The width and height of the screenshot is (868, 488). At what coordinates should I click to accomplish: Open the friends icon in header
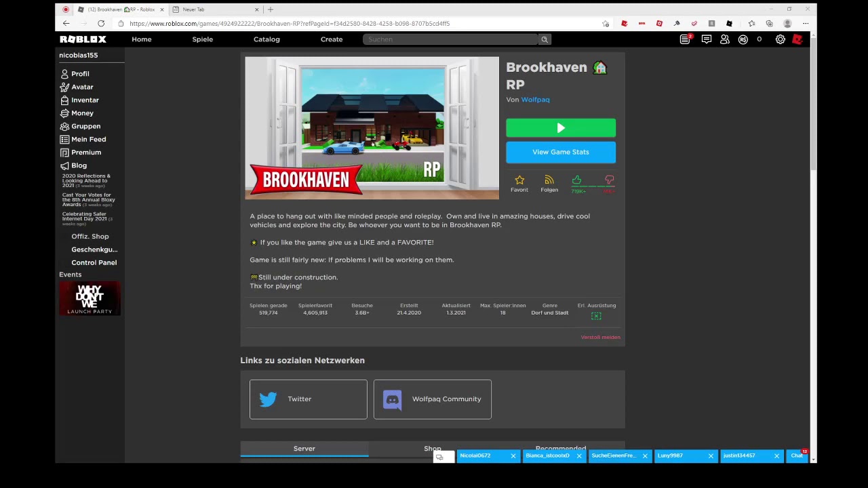tap(725, 39)
